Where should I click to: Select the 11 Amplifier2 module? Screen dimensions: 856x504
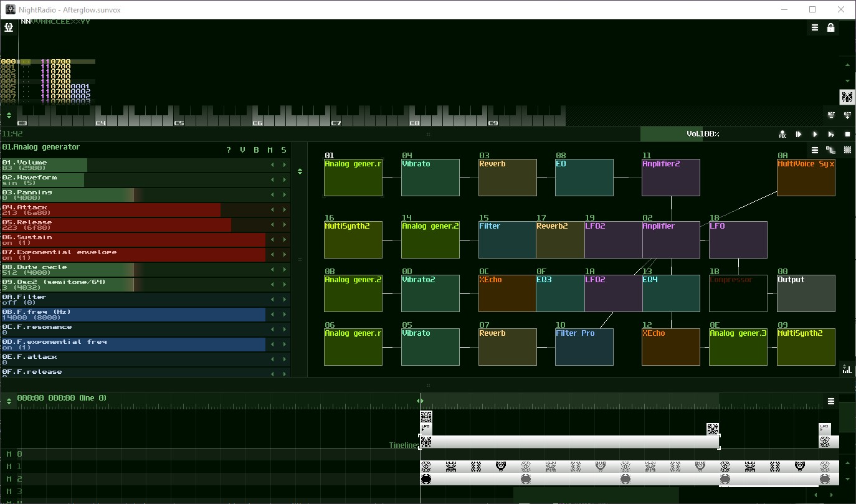tap(671, 178)
